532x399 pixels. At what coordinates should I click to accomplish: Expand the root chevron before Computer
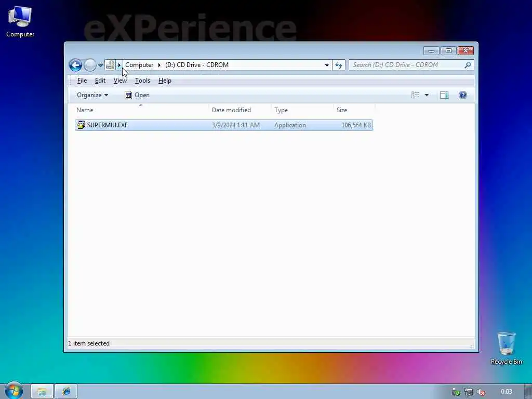click(x=119, y=65)
